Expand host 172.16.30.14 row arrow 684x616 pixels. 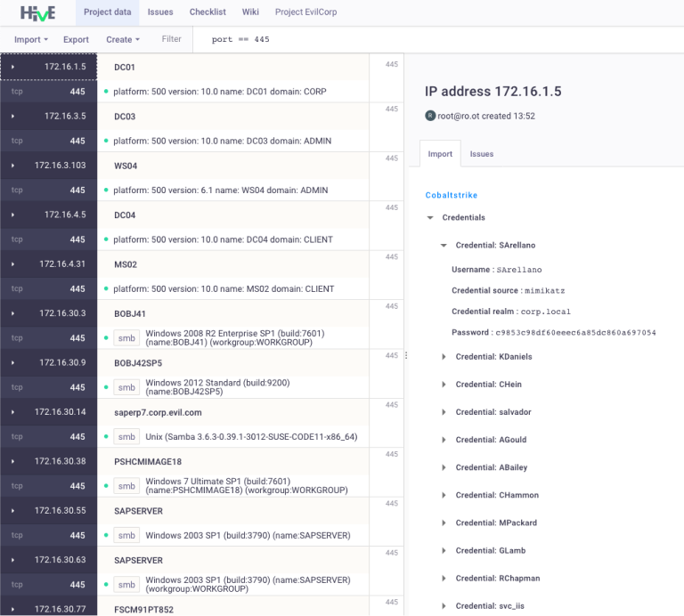(12, 411)
